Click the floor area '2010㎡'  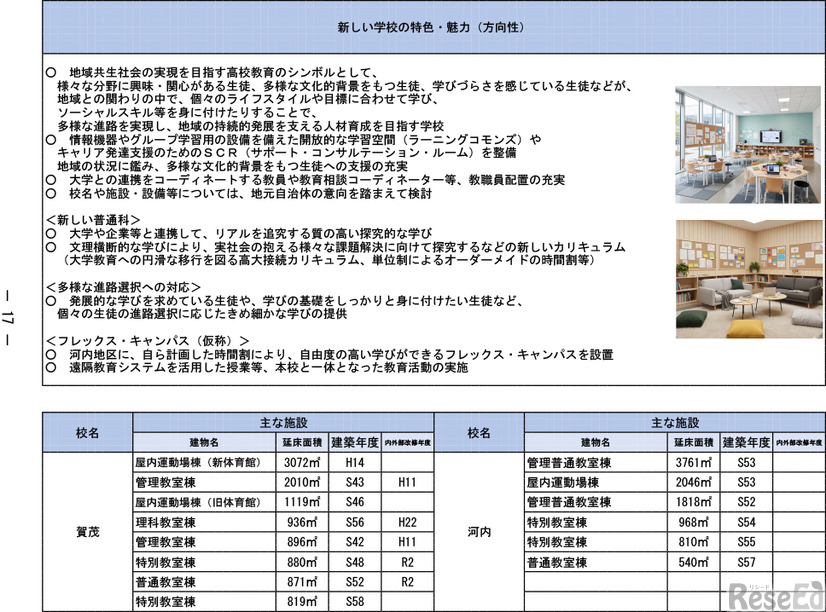click(x=302, y=482)
